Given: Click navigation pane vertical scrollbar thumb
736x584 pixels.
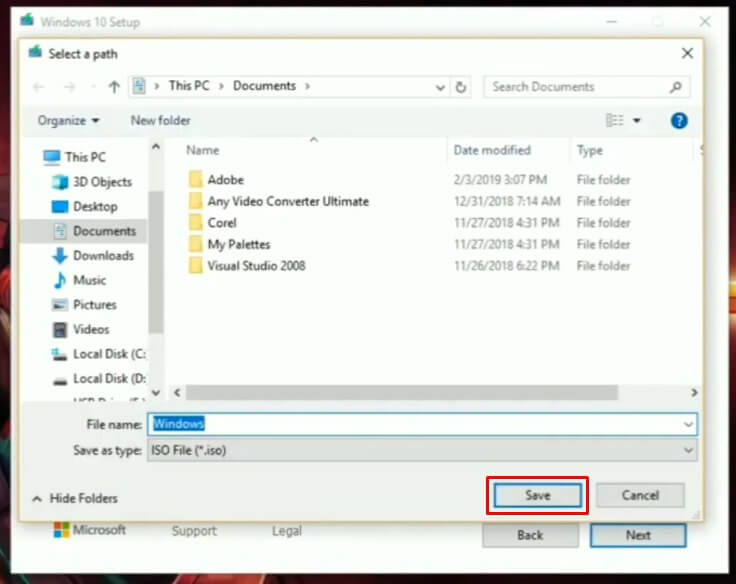Looking at the screenshot, I should pos(156,262).
